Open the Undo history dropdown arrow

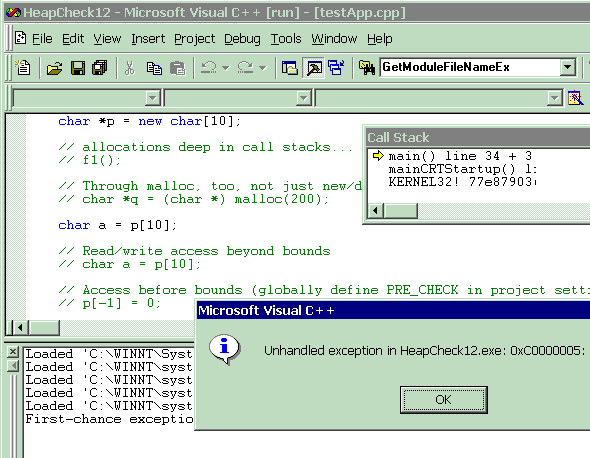(226, 68)
